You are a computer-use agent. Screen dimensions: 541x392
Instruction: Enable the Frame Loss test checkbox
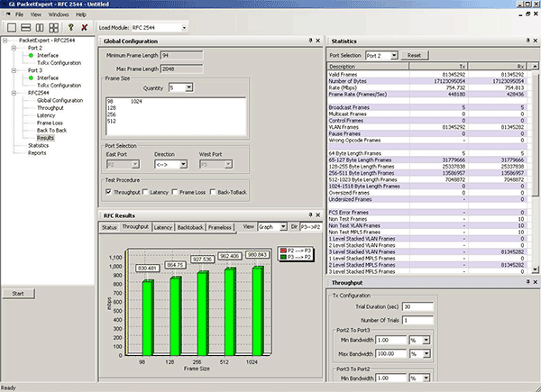coord(175,192)
